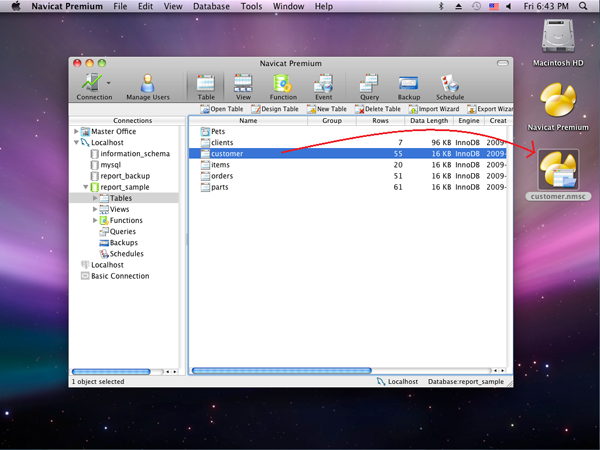Screen dimensions: 600x450
Task: Toggle toolbar with window pill button
Action: [x=502, y=63]
